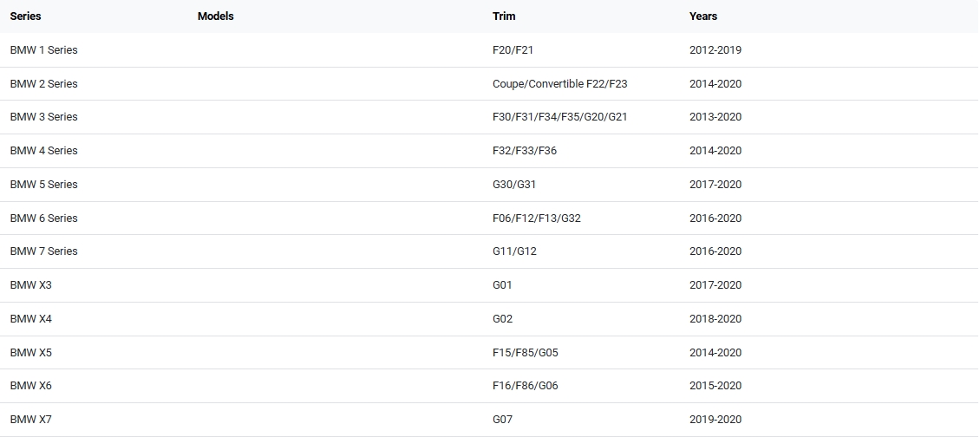Select the 2019-2020 years cell

[x=715, y=420]
